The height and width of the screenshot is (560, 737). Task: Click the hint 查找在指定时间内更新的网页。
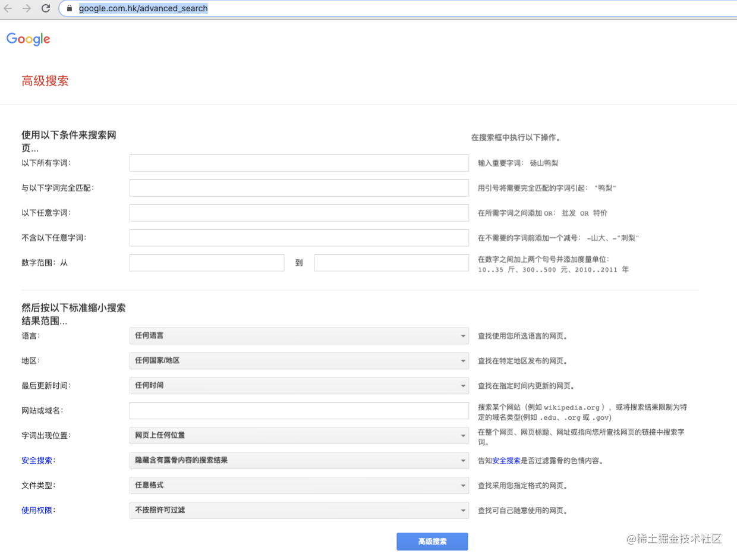click(x=527, y=386)
